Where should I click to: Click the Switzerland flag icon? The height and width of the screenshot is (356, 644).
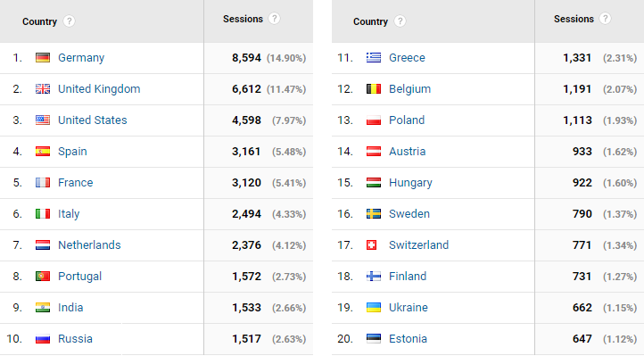[x=371, y=245]
